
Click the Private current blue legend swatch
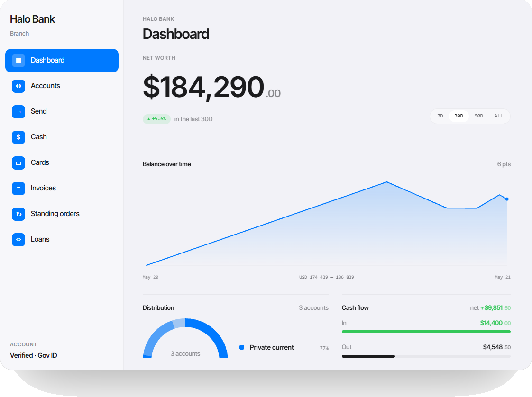242,347
